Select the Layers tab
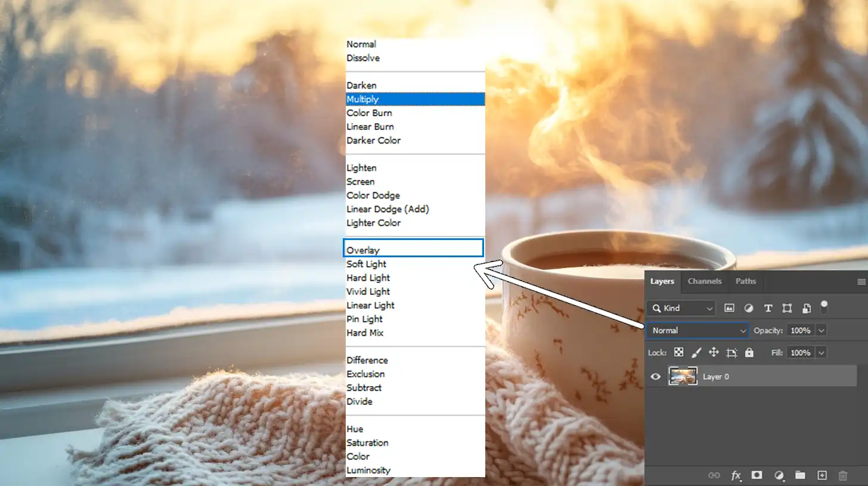Image resolution: width=868 pixels, height=486 pixels. [662, 281]
